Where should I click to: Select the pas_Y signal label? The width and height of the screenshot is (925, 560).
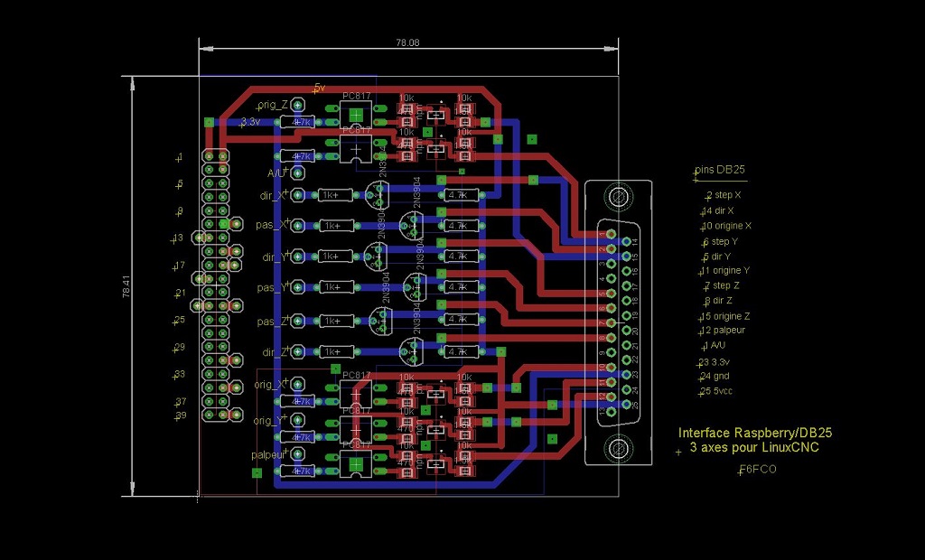coord(272,288)
